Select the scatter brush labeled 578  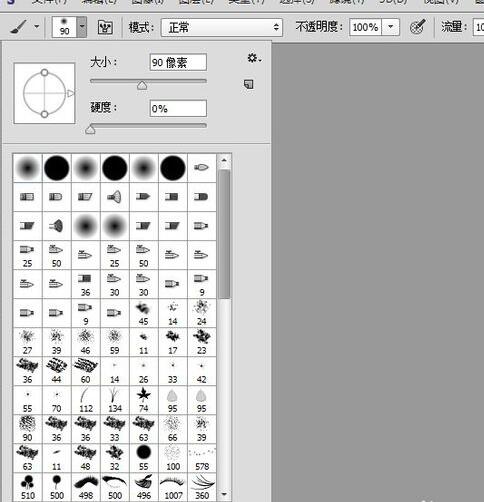pyautogui.click(x=202, y=458)
